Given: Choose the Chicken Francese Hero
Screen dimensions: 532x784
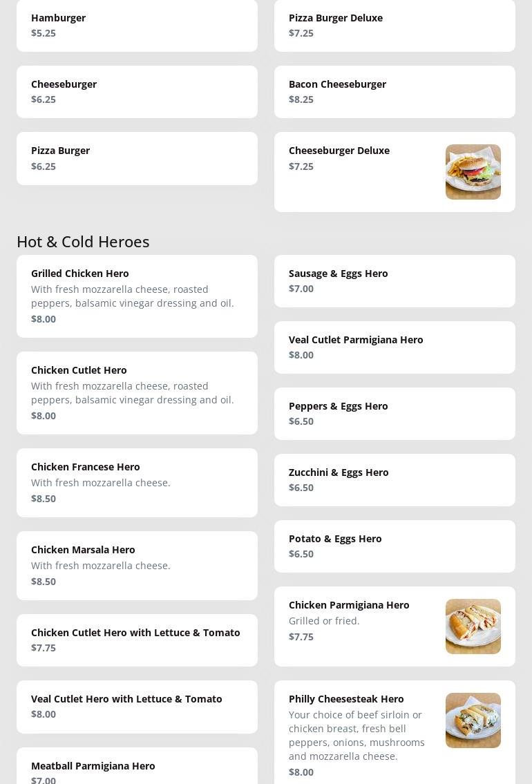Looking at the screenshot, I should pos(137,482).
